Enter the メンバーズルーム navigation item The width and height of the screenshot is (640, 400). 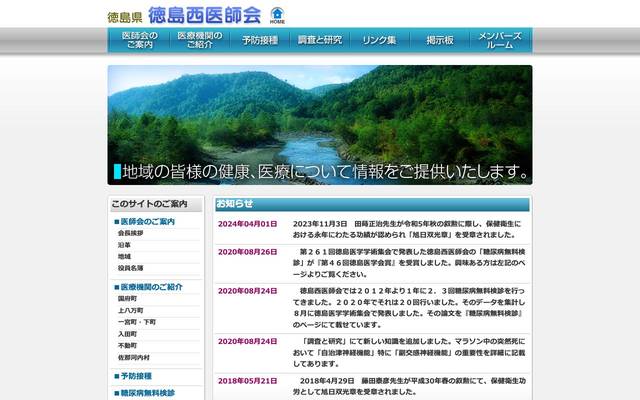click(x=500, y=40)
